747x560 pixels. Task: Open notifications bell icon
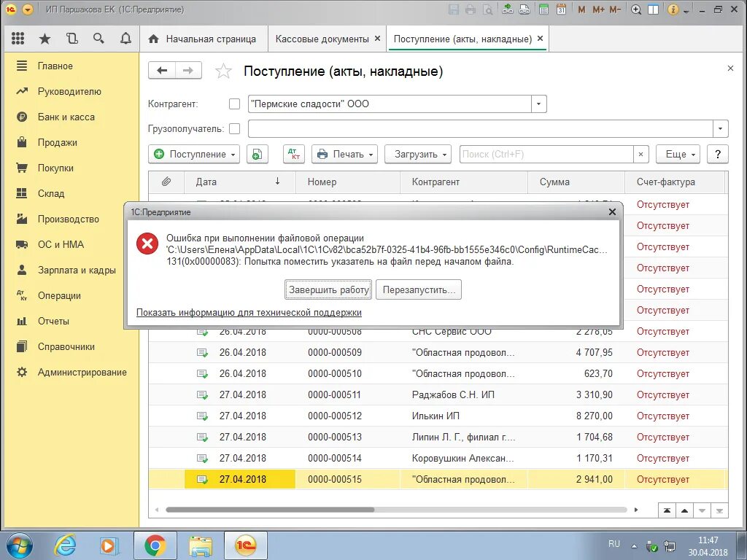pos(125,39)
